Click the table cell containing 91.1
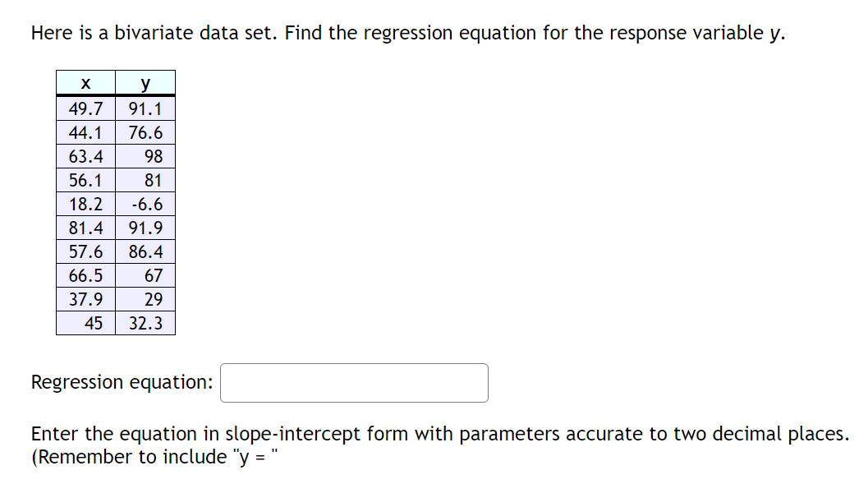The width and height of the screenshot is (868, 484). [x=145, y=108]
